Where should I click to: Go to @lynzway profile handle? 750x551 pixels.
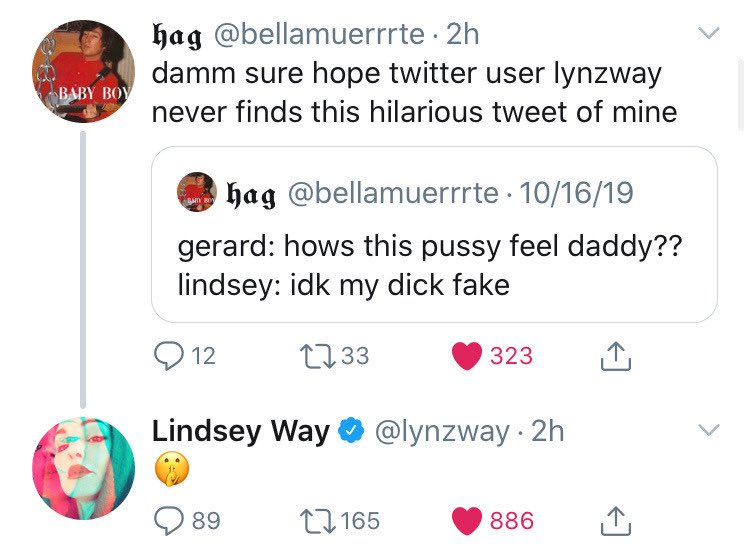click(x=441, y=431)
